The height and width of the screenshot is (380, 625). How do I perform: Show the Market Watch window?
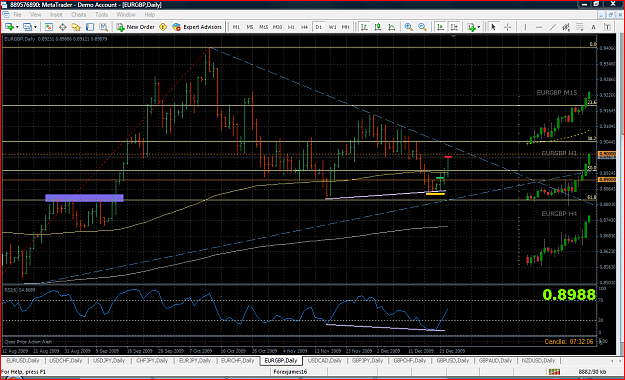[x=49, y=27]
